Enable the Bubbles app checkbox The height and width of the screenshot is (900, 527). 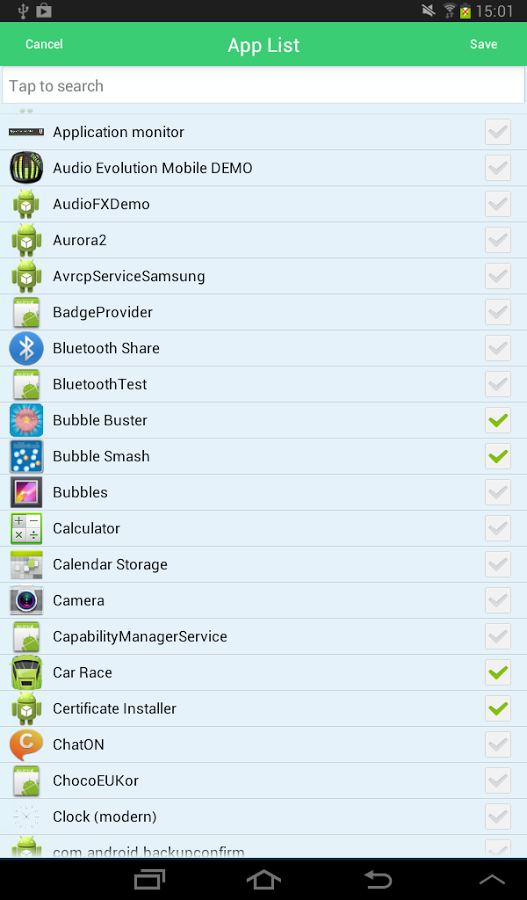pos(498,492)
